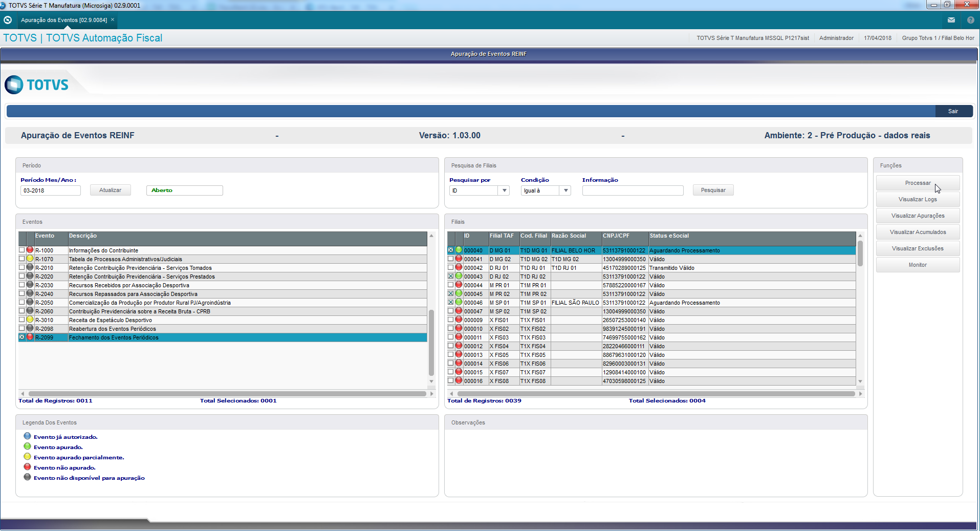Click gray status icon for R-2098
Screen dimensions: 980x531
tap(30, 328)
